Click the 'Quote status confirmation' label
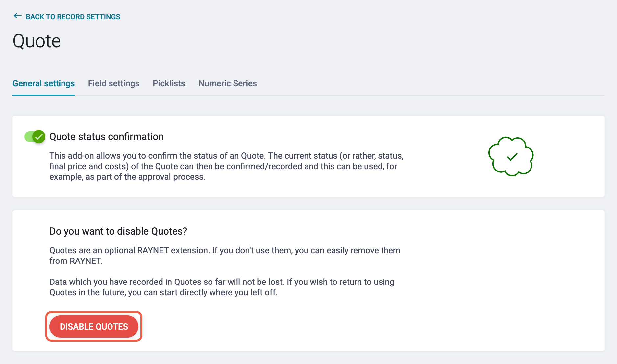This screenshot has height=364, width=617. (106, 137)
